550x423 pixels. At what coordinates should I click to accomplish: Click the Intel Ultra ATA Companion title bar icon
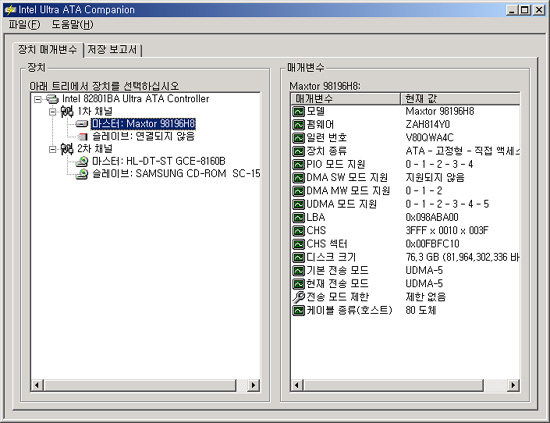pos(10,10)
